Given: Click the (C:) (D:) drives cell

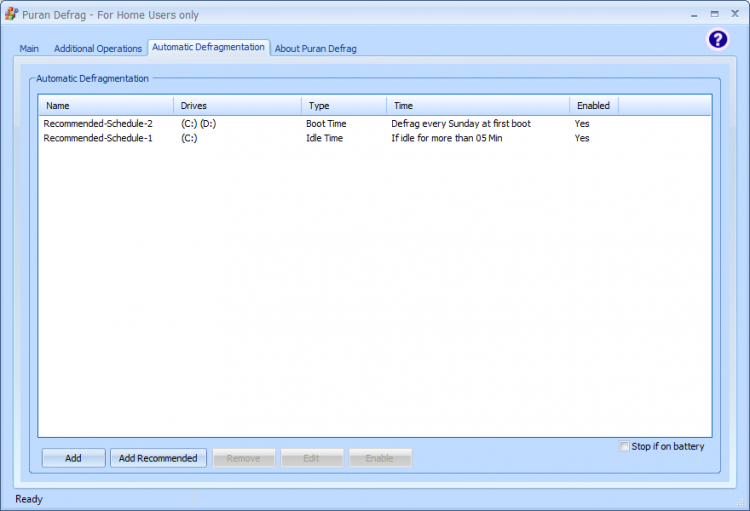Looking at the screenshot, I should [199, 123].
